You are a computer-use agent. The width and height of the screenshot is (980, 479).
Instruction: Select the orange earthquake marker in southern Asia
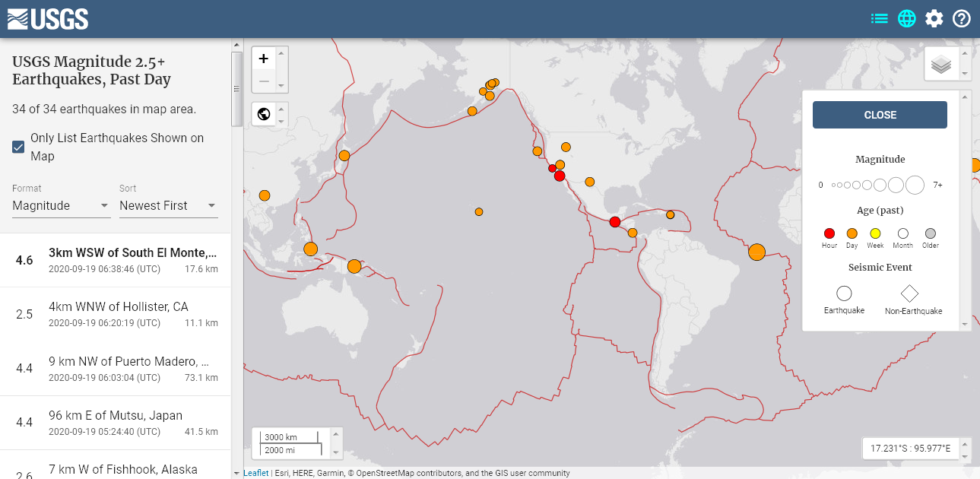pyautogui.click(x=265, y=195)
